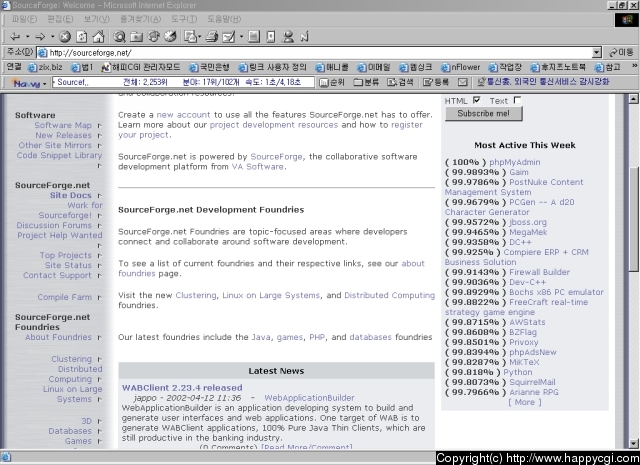Open the nFlower links bar shortcut
The height and width of the screenshot is (465, 640).
461,67
